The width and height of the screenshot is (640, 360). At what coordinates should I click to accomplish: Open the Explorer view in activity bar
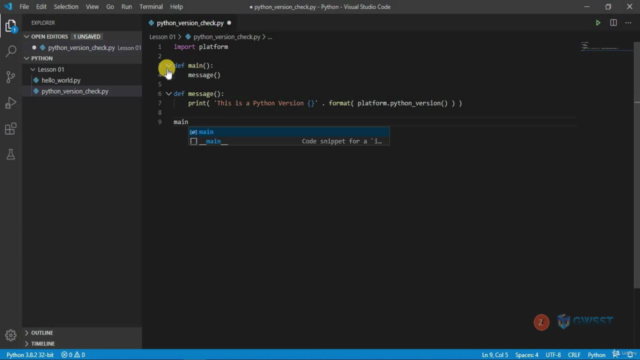pyautogui.click(x=11, y=26)
